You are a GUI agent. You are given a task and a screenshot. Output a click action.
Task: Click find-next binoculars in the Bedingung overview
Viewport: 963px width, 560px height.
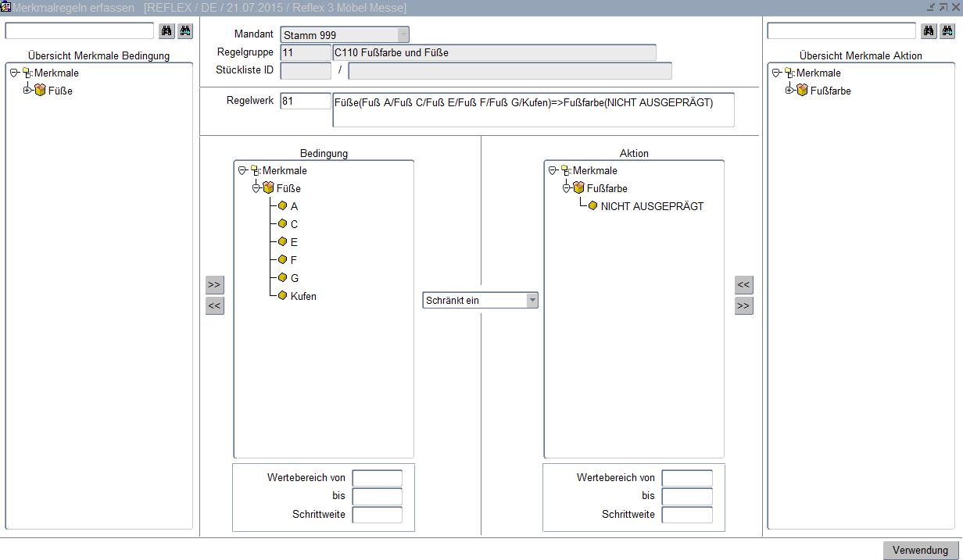coord(184,30)
